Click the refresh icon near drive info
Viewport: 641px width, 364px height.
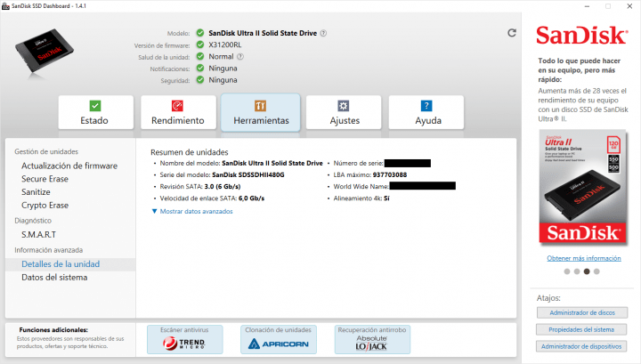(x=512, y=33)
